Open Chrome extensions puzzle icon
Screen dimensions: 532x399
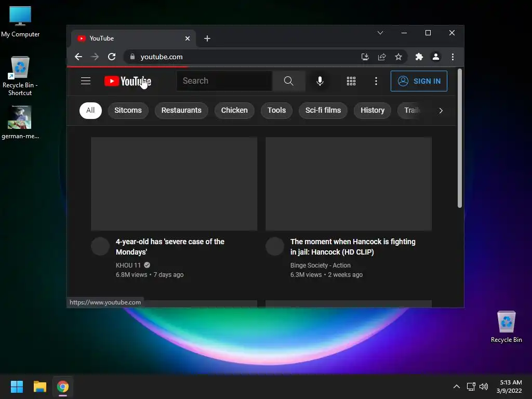coord(419,57)
